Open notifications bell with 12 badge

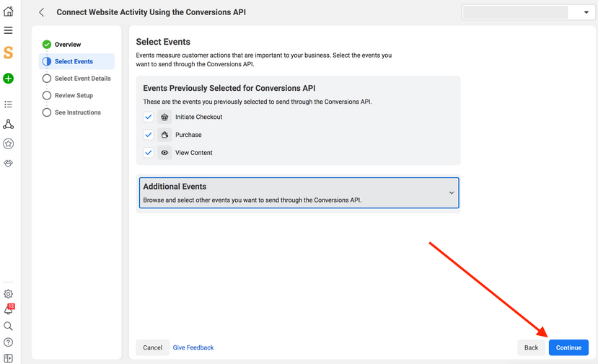(x=9, y=309)
